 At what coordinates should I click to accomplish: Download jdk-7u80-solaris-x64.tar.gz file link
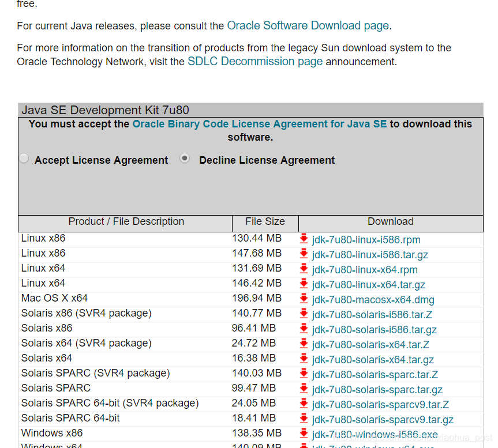[x=373, y=359]
